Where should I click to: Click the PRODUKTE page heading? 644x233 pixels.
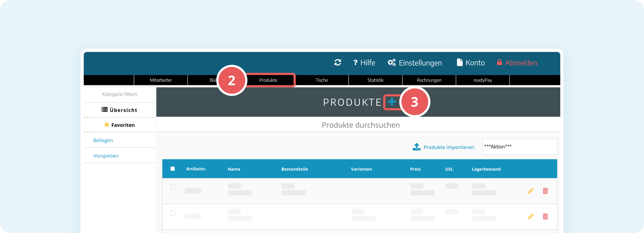(x=352, y=102)
